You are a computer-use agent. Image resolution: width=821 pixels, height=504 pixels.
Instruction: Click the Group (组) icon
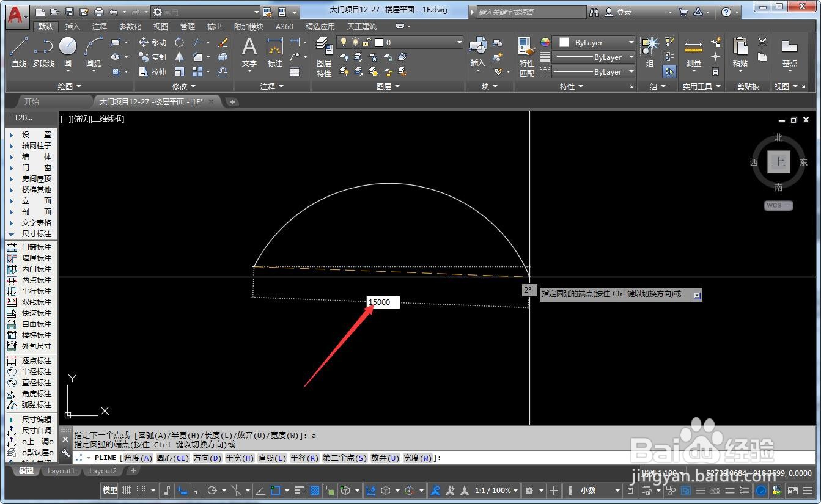(649, 51)
